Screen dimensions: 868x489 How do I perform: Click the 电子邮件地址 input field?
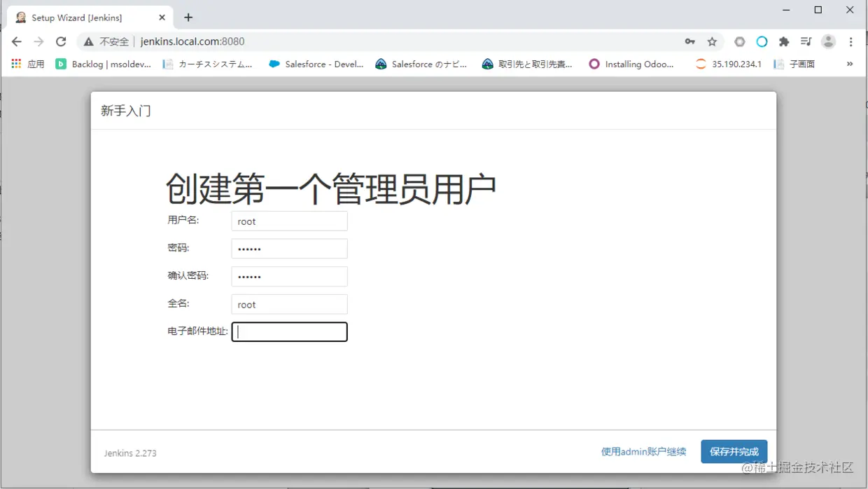click(x=289, y=332)
